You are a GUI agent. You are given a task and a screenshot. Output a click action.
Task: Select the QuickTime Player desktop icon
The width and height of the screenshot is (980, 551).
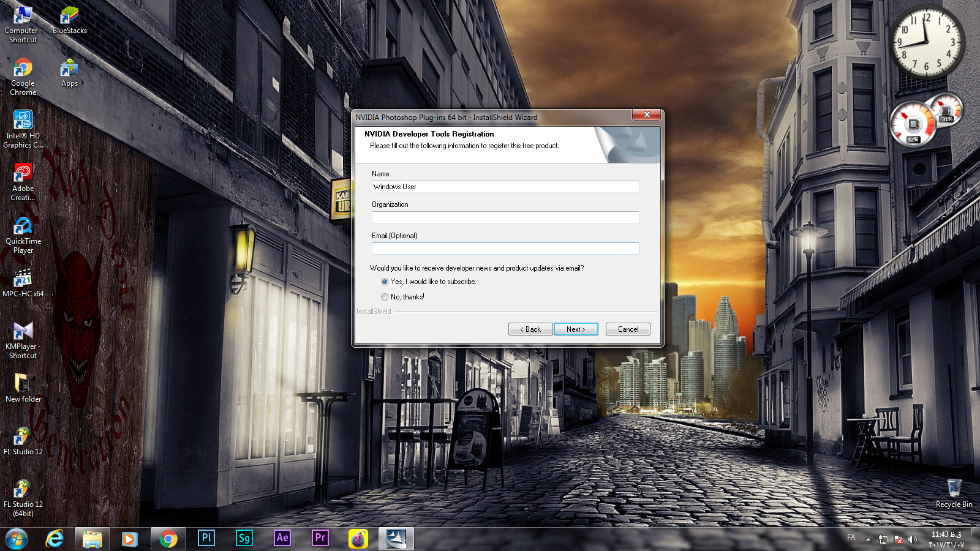(23, 235)
